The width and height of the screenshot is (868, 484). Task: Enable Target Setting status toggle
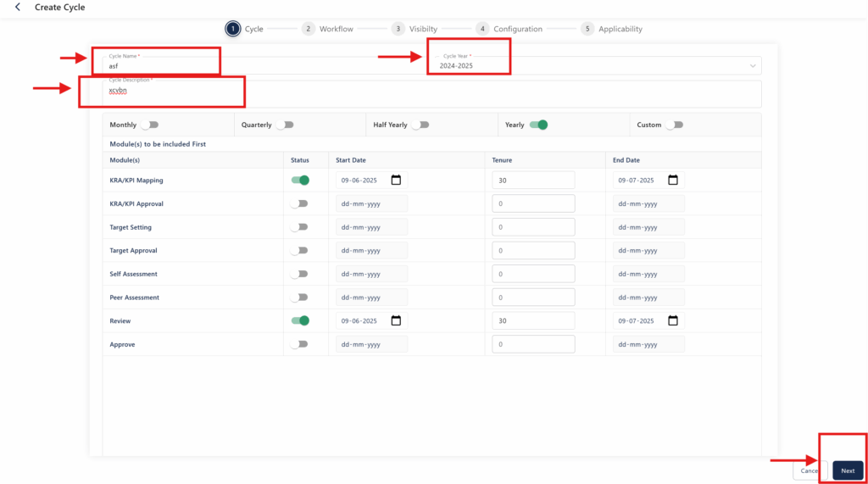pyautogui.click(x=299, y=227)
